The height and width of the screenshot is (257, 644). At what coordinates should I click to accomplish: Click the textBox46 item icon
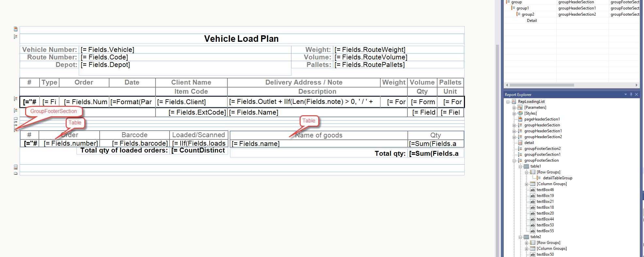[533, 190]
